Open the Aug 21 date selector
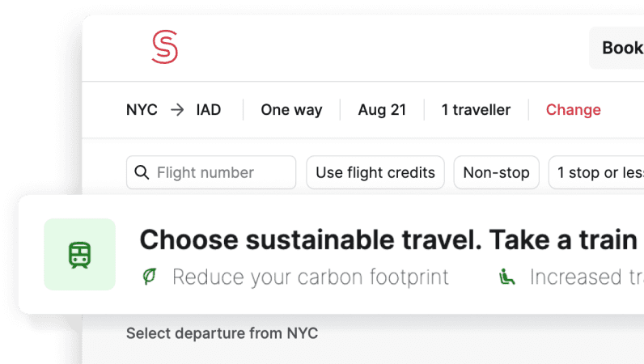Image resolution: width=644 pixels, height=364 pixels. coord(382,110)
